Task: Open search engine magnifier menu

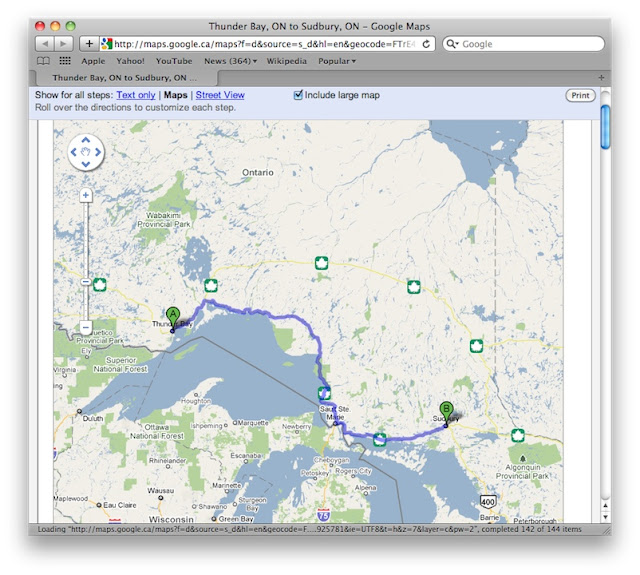Action: 452,44
